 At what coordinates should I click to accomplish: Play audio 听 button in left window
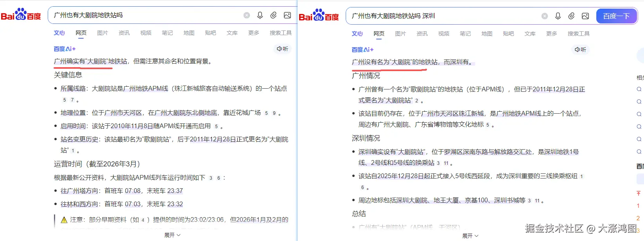[x=282, y=49]
